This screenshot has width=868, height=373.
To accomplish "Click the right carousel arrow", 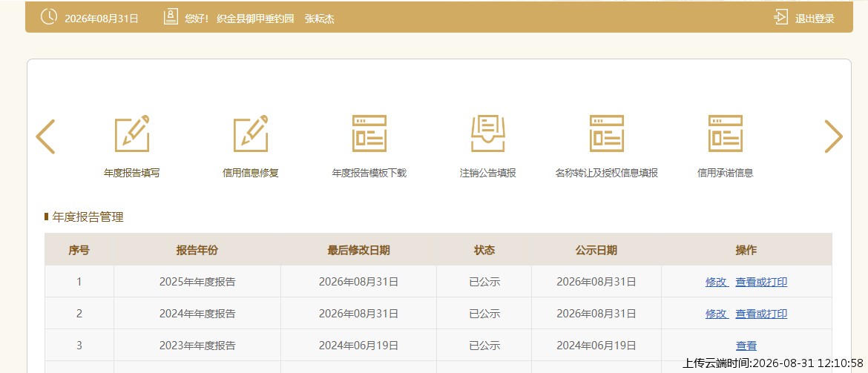I will pyautogui.click(x=833, y=136).
